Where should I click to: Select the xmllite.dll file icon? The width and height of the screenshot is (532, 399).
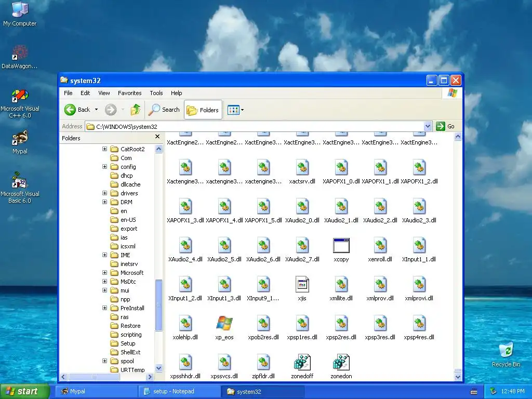pos(341,285)
